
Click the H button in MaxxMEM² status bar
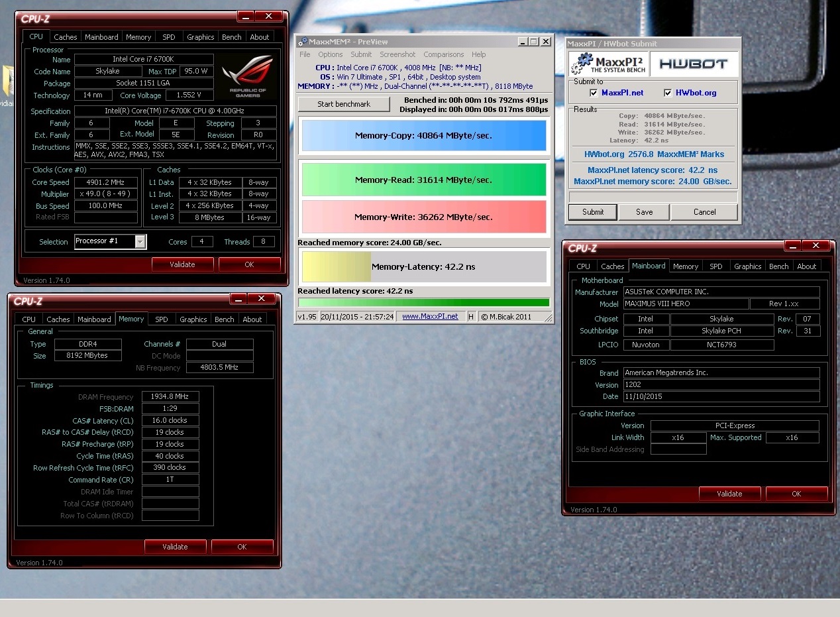471,317
